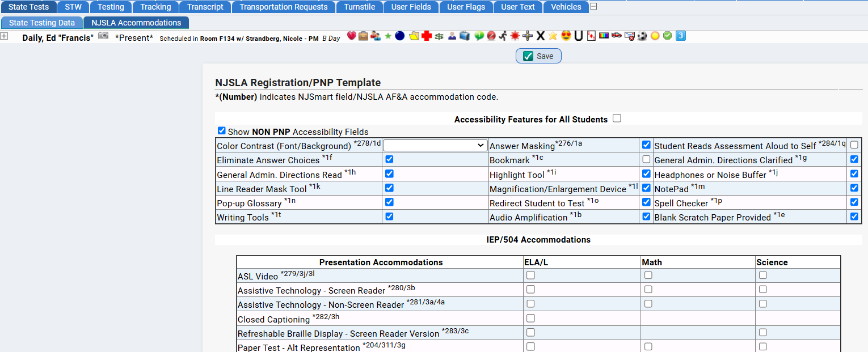This screenshot has height=352, width=868.
Task: Check Screen Reader for Science
Action: tap(763, 289)
